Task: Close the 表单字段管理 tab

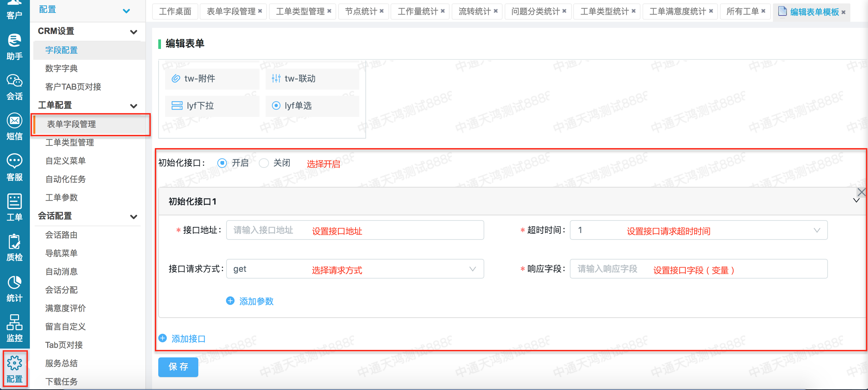Action: pyautogui.click(x=260, y=11)
